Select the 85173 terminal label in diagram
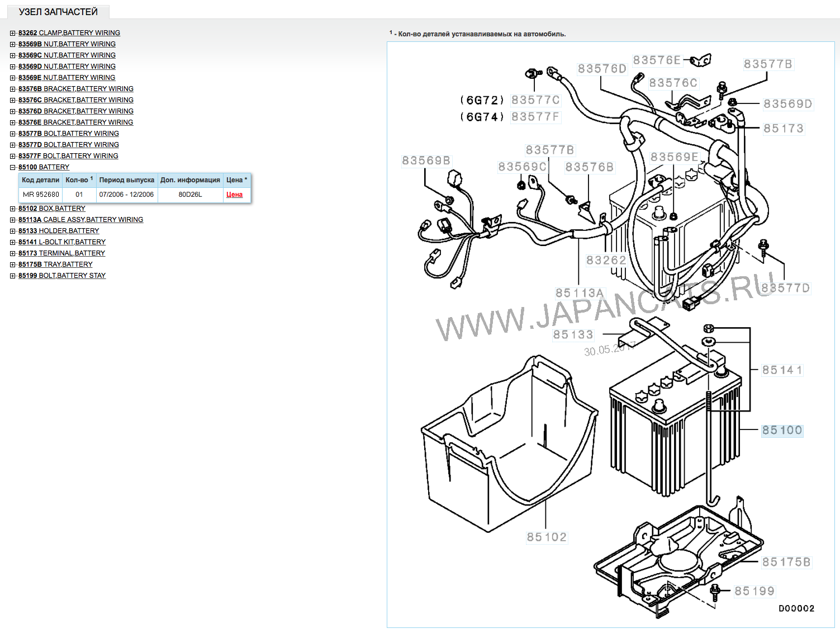The image size is (840, 633). [784, 129]
